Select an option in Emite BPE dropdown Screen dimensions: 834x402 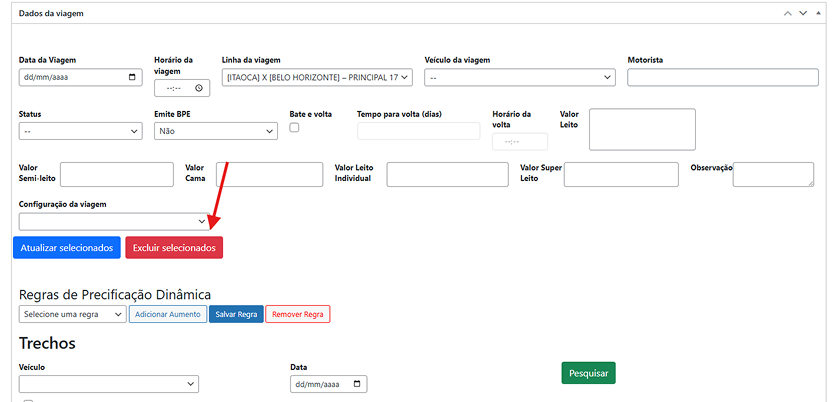click(x=215, y=131)
